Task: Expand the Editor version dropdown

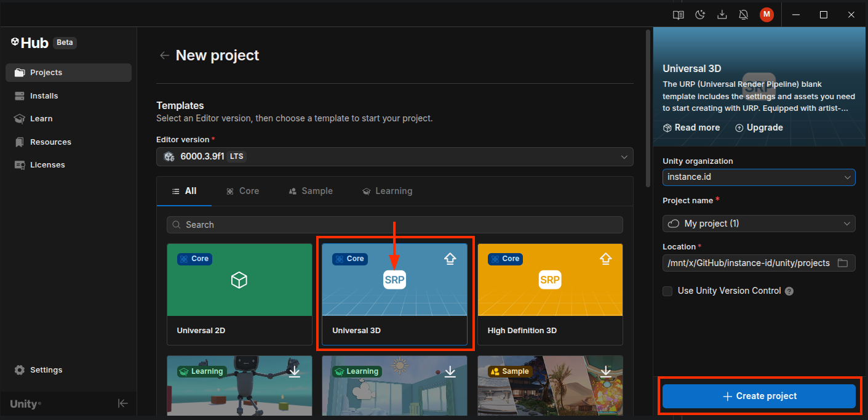Action: [x=394, y=156]
